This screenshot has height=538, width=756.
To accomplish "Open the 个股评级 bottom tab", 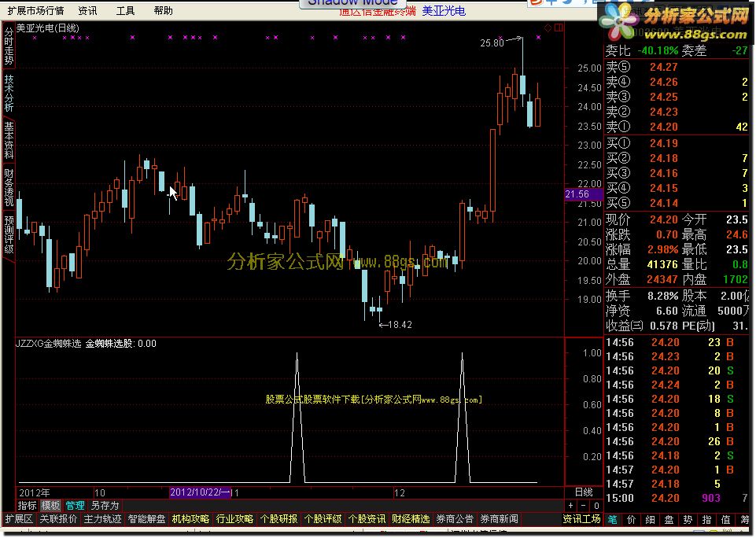I will pyautogui.click(x=323, y=519).
